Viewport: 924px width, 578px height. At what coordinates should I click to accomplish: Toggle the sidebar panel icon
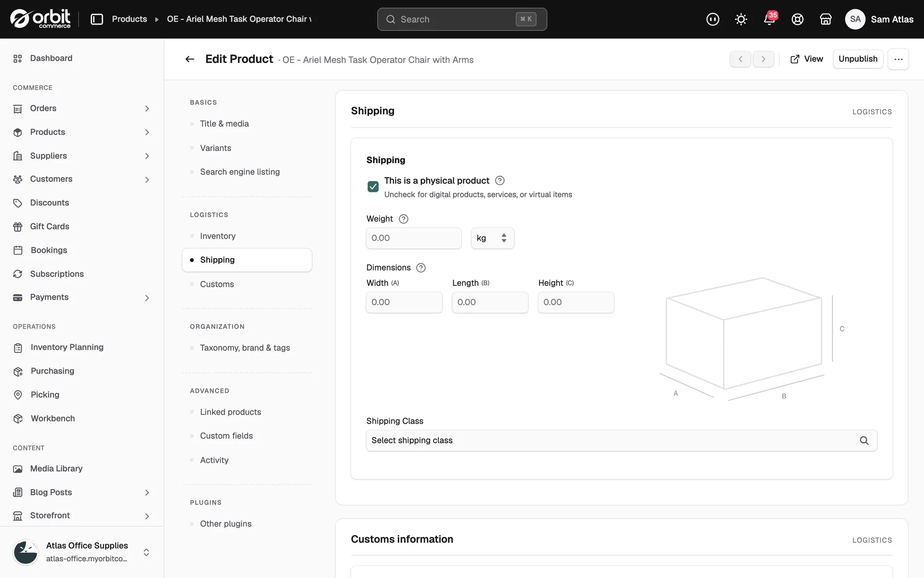click(x=97, y=19)
